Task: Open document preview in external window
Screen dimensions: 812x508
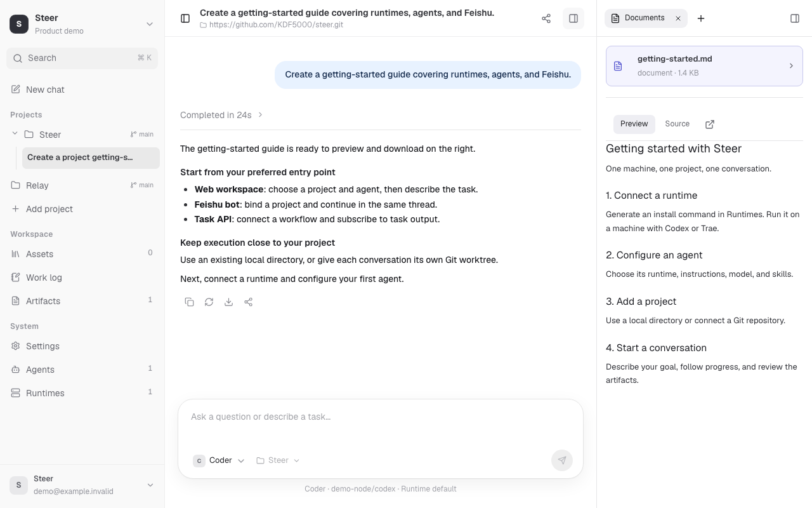Action: pyautogui.click(x=710, y=124)
